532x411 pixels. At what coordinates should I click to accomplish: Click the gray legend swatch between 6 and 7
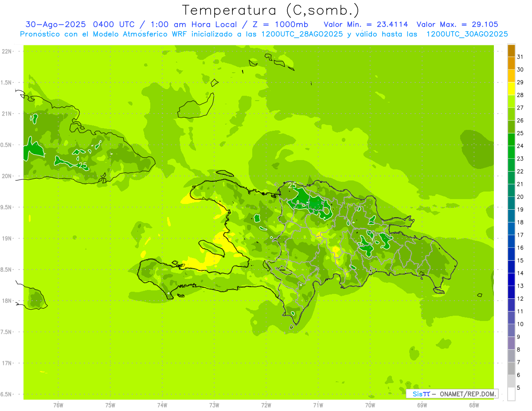click(x=511, y=369)
